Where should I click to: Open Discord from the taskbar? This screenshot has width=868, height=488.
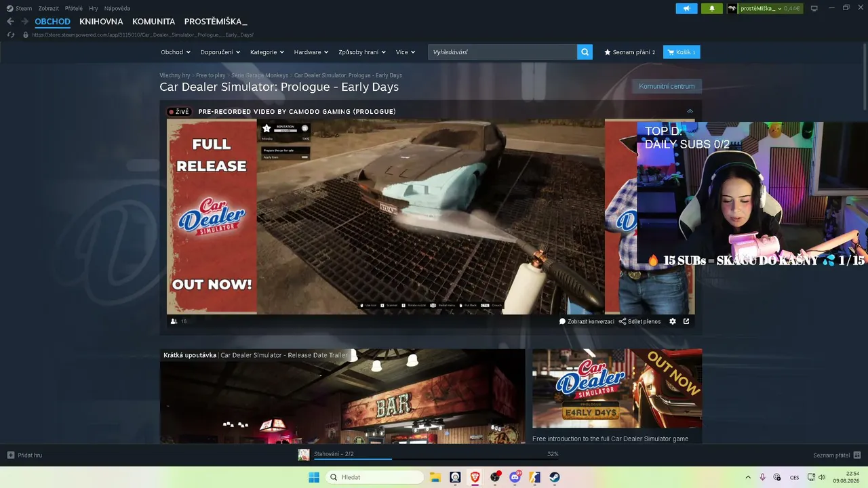coord(515,477)
